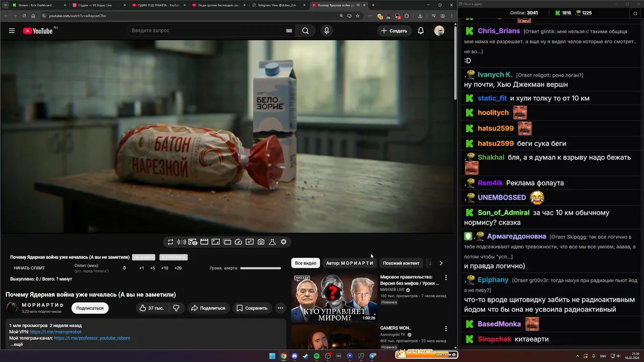Click the search magnifier button
The width and height of the screenshot is (644, 362).
[x=305, y=31]
